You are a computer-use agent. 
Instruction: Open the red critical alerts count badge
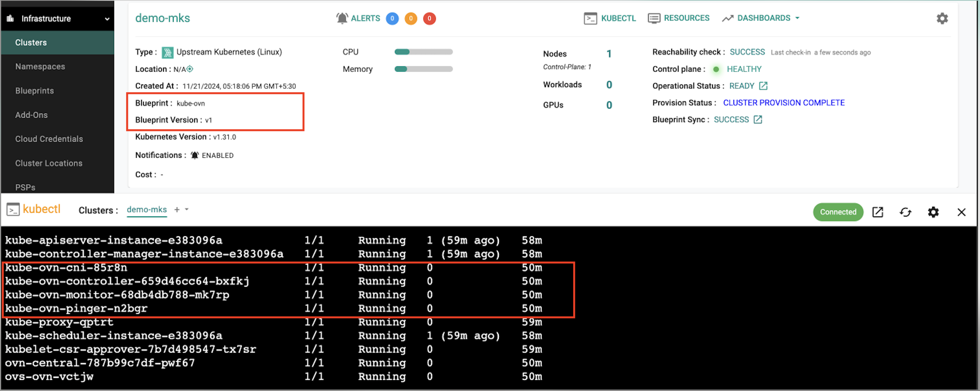pos(429,18)
